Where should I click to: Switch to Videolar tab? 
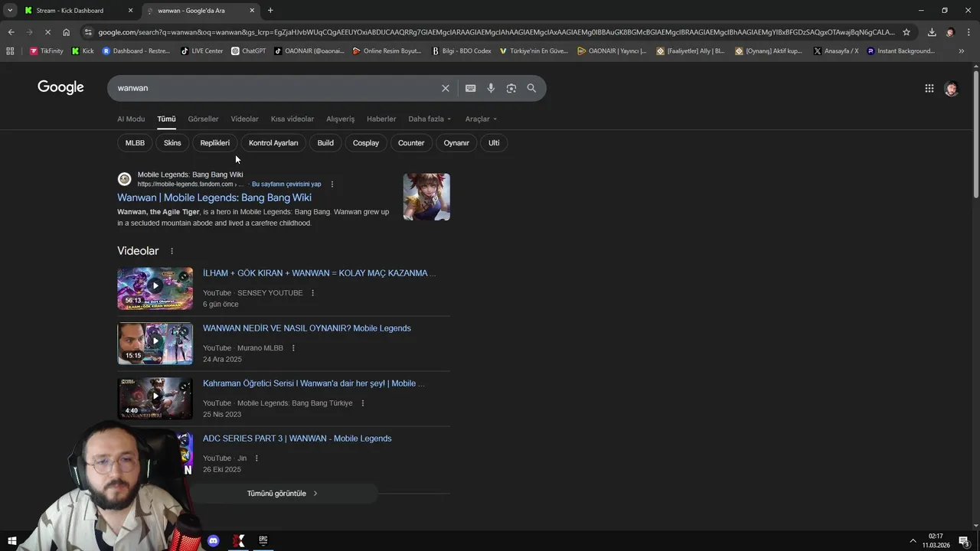coord(244,119)
